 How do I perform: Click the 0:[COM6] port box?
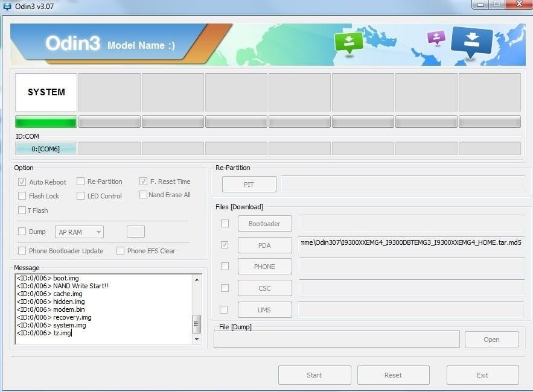[46, 149]
